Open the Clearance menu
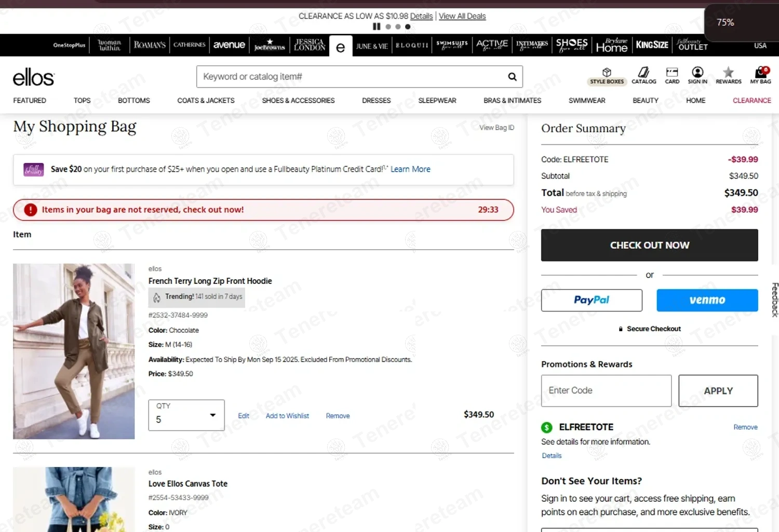The height and width of the screenshot is (532, 779). pyautogui.click(x=751, y=101)
